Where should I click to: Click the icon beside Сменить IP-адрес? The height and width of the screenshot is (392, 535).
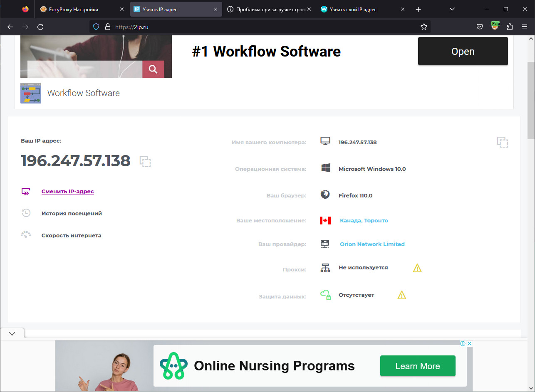tap(26, 192)
